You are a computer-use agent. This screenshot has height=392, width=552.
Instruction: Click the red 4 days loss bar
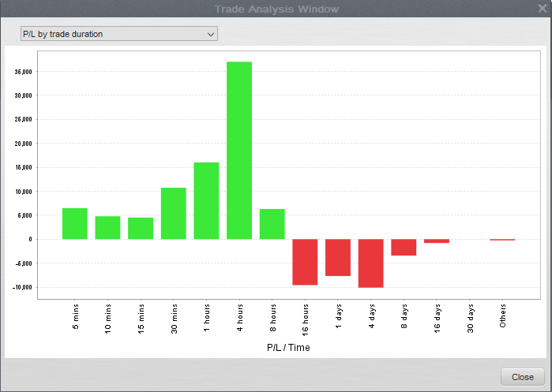[370, 263]
